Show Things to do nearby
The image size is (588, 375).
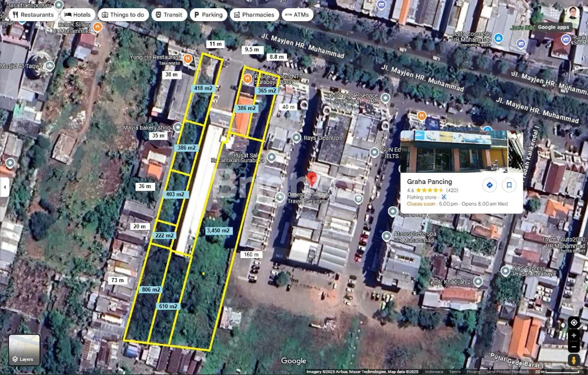point(122,15)
